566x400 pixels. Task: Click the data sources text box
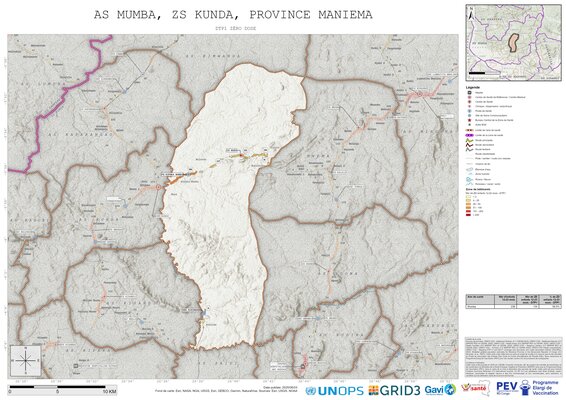click(513, 357)
